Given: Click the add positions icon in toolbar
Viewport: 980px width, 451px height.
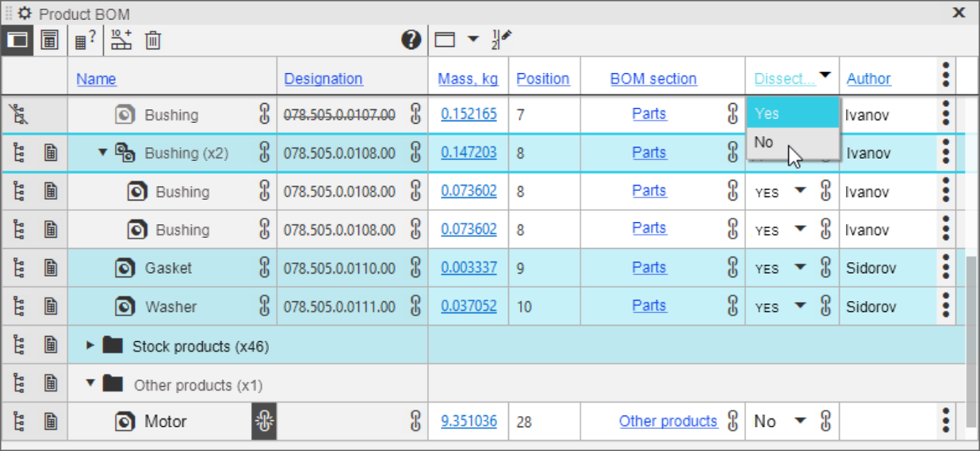Looking at the screenshot, I should coord(121,40).
